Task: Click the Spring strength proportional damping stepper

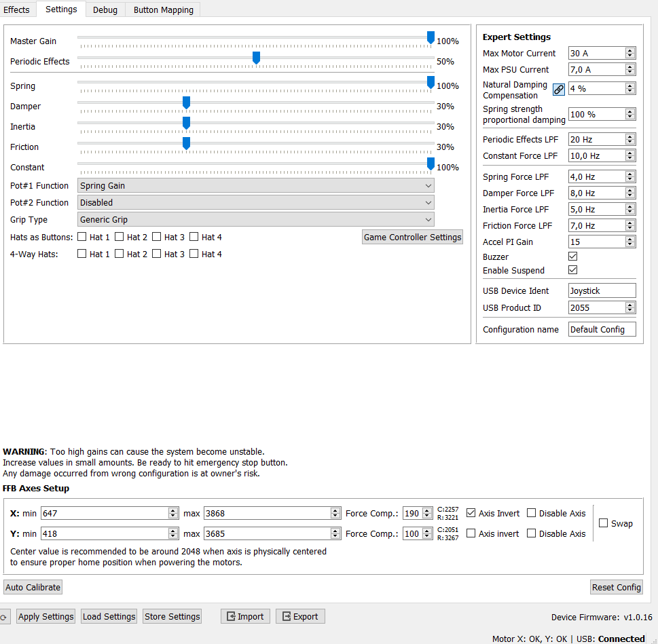Action: click(x=629, y=114)
